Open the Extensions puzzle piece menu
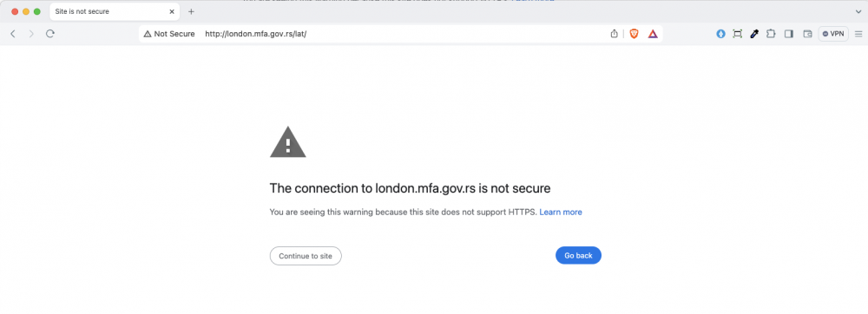Image resolution: width=868 pixels, height=314 pixels. 771,34
